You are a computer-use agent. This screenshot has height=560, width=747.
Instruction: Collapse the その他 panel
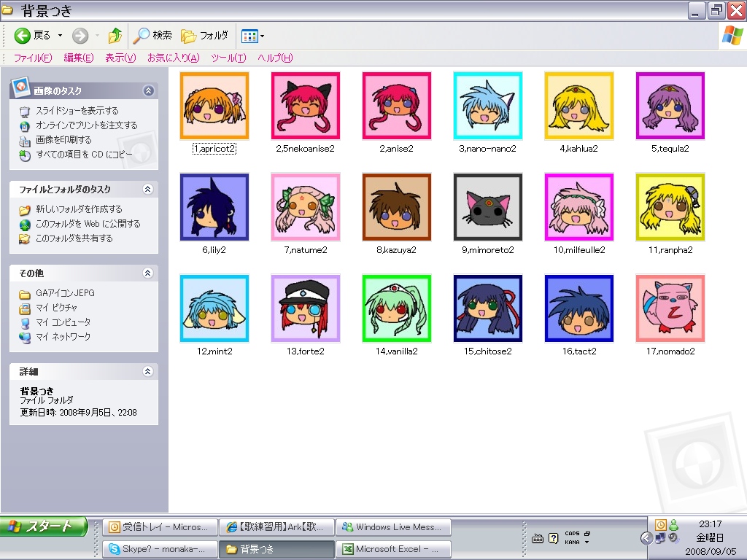(147, 273)
